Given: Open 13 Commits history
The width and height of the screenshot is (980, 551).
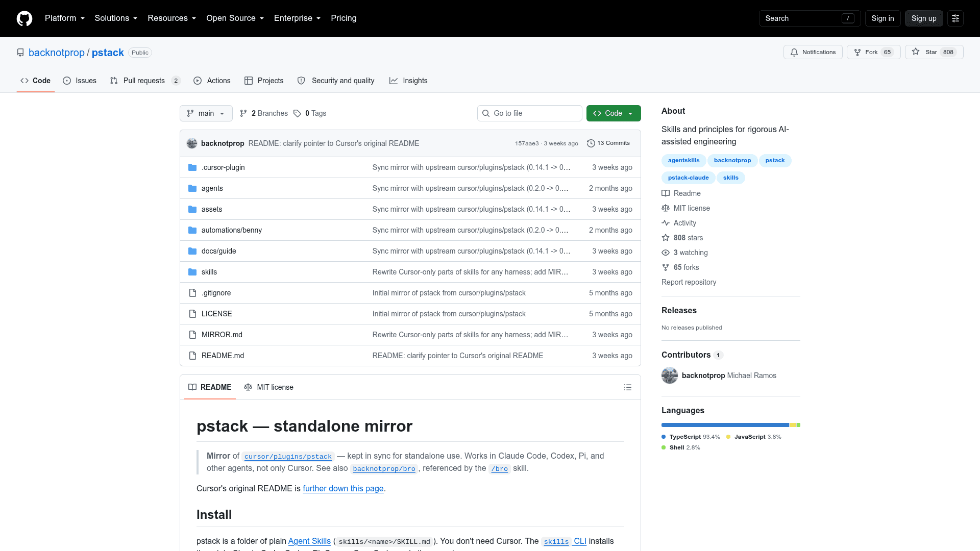Looking at the screenshot, I should [608, 143].
